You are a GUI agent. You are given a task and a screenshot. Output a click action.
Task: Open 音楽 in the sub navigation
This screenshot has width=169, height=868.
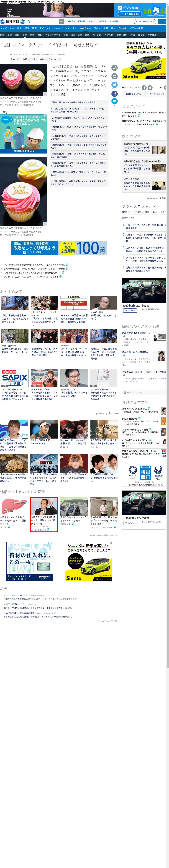coord(66,35)
